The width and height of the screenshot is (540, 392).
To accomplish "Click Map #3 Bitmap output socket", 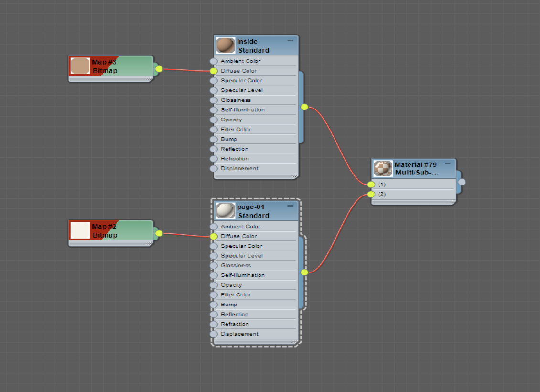I will tap(159, 69).
